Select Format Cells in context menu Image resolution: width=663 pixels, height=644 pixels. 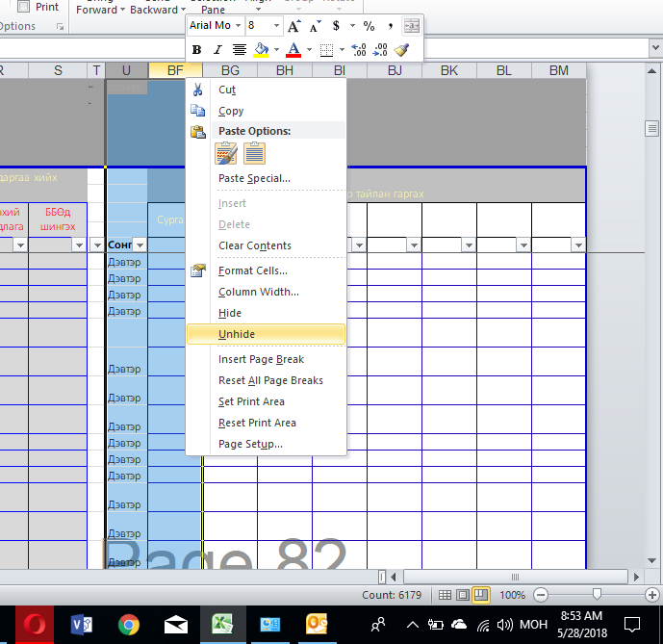click(252, 270)
